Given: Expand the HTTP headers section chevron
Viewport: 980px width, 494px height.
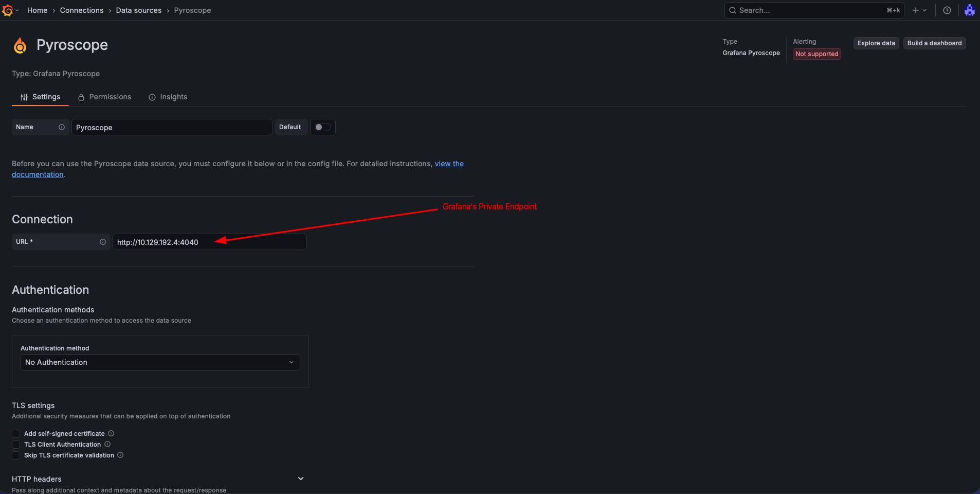Looking at the screenshot, I should click(301, 479).
